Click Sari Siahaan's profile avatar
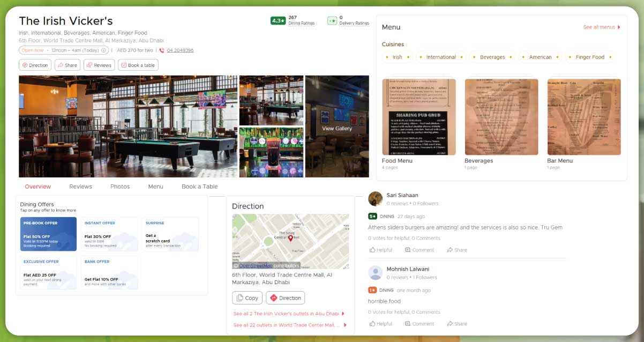644x342 pixels. coord(376,199)
